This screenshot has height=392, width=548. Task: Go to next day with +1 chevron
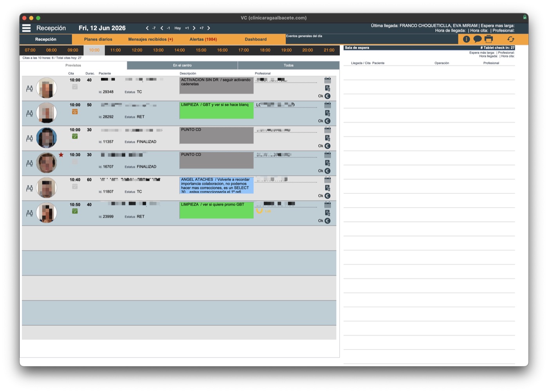[x=194, y=28]
